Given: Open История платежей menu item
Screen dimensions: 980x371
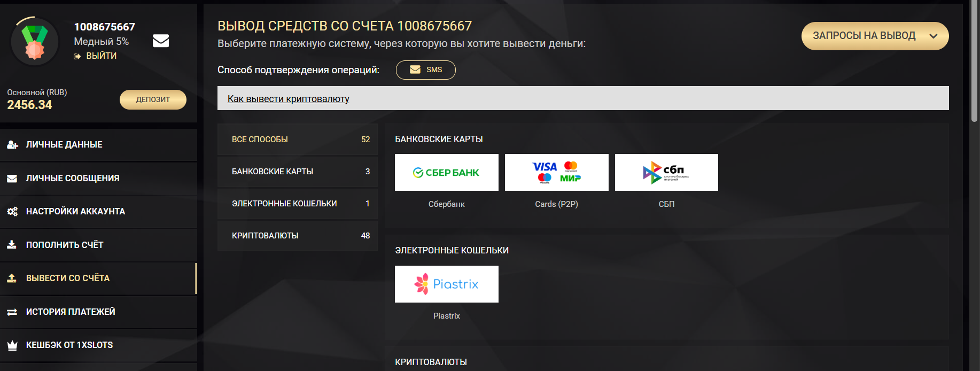Looking at the screenshot, I should [71, 312].
